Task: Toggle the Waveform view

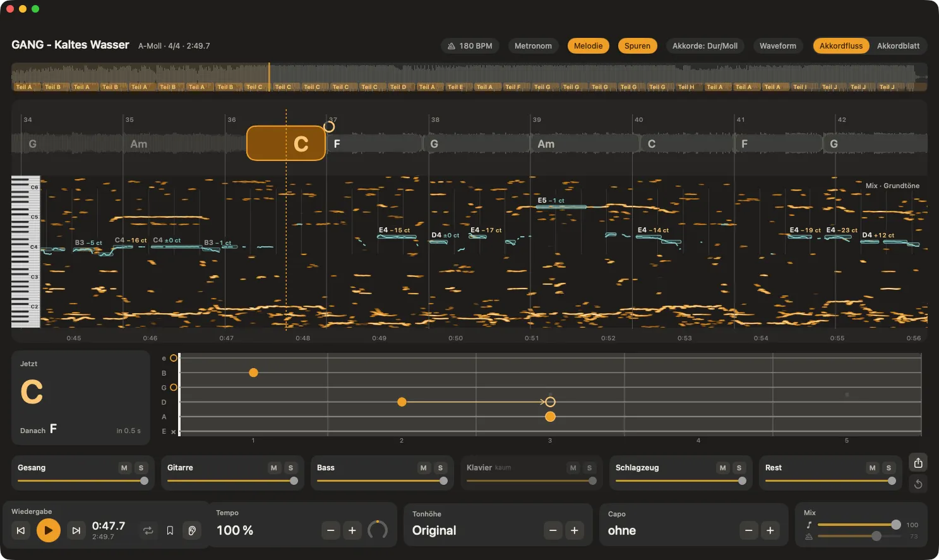Action: 778,46
